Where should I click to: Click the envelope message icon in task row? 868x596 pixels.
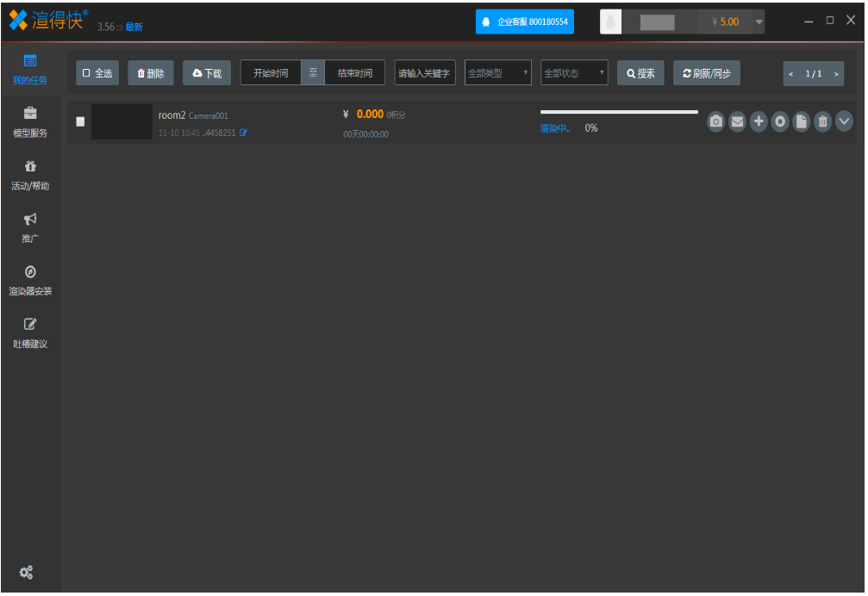tap(737, 122)
